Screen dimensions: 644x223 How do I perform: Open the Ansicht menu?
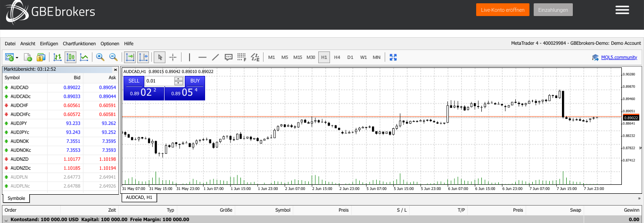click(28, 43)
